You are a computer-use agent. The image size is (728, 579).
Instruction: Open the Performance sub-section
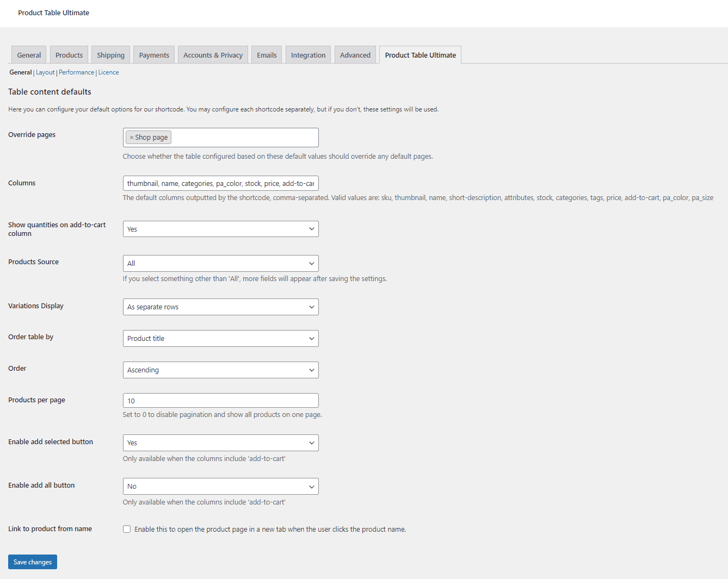(x=76, y=72)
